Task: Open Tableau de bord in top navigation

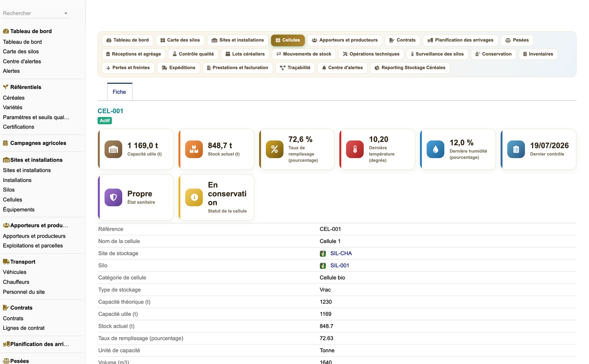Action: pos(128,40)
